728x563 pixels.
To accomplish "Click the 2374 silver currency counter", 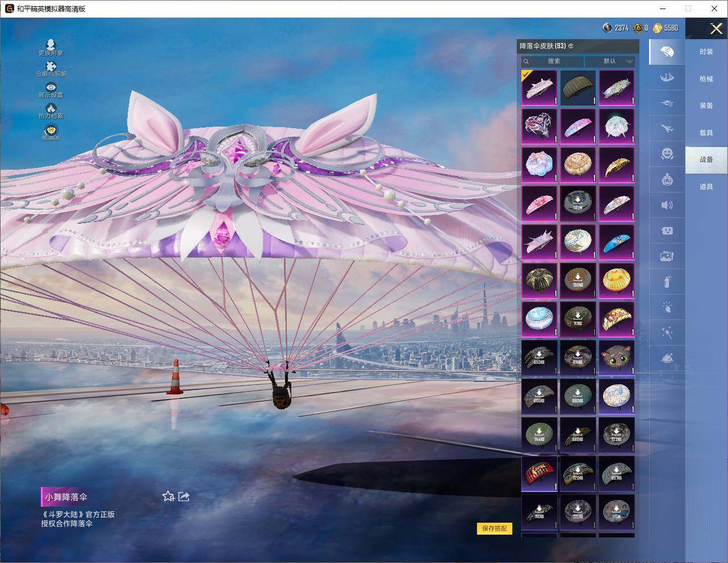I will [615, 28].
